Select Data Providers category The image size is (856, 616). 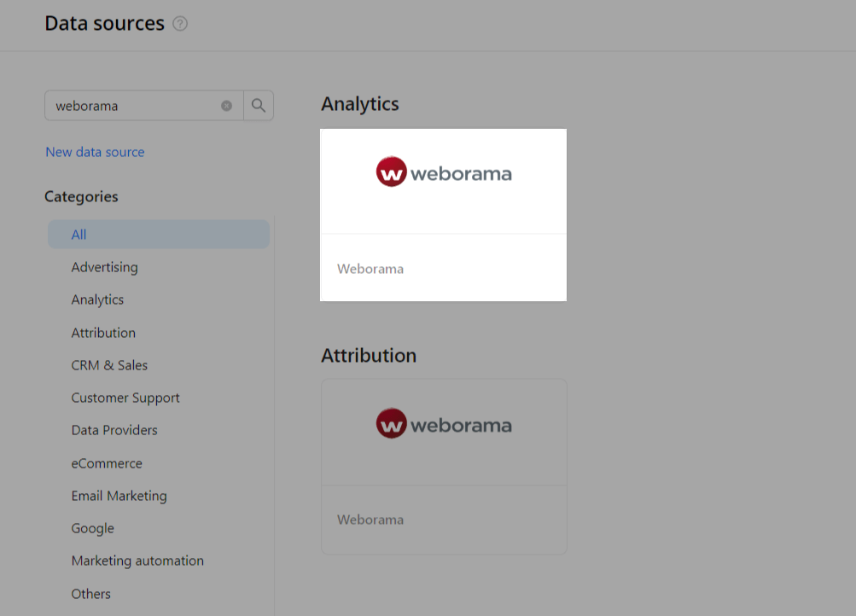[x=114, y=430]
